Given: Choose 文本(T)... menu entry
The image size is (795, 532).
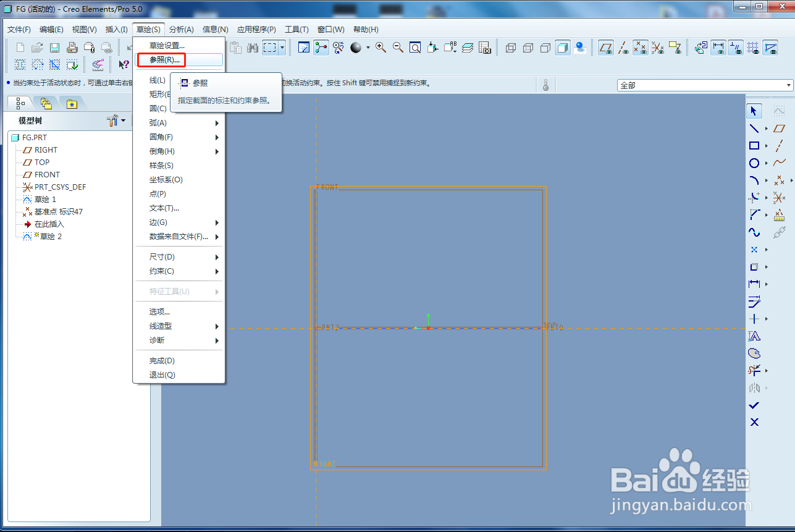Looking at the screenshot, I should tap(179, 208).
